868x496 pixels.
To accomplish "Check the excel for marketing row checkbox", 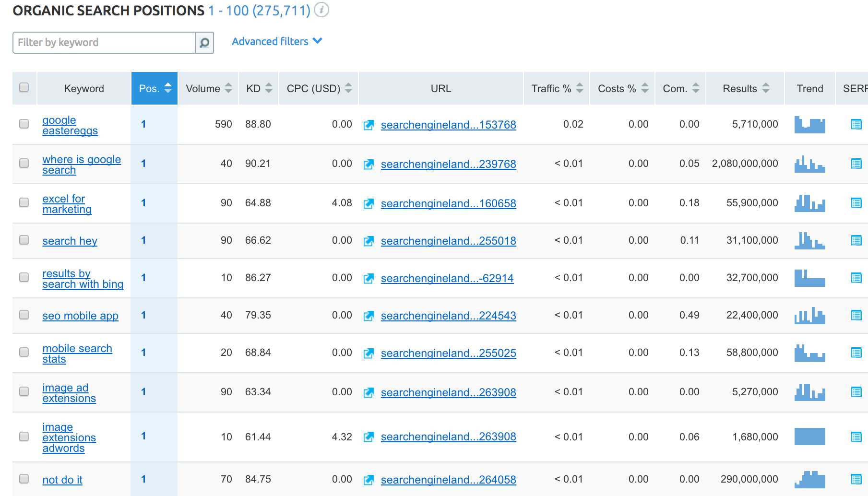I will point(24,202).
